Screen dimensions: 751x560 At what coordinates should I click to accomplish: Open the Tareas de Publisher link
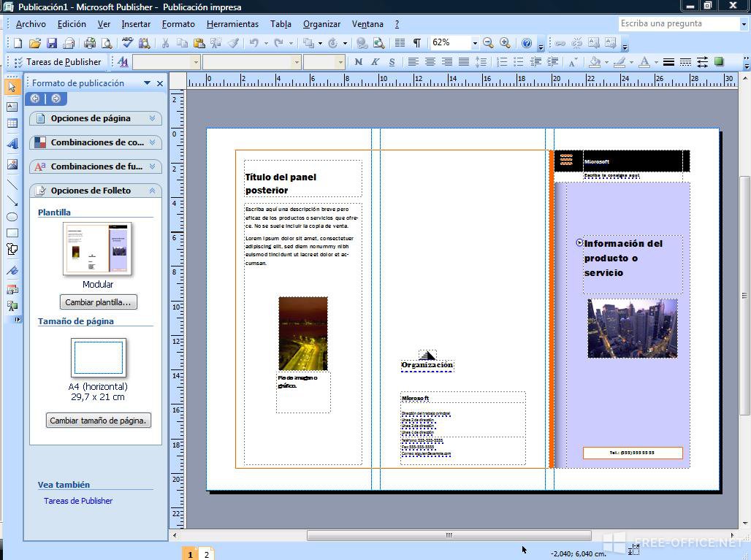click(78, 501)
